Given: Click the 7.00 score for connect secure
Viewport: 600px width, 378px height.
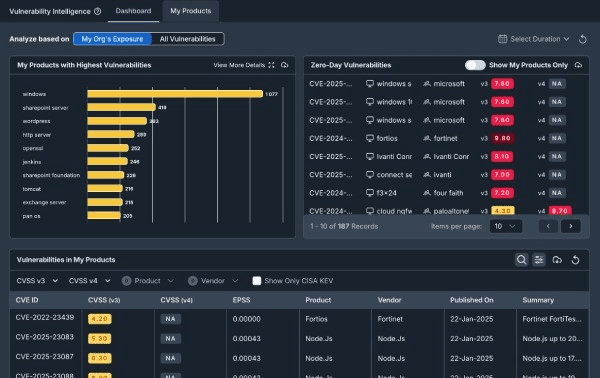Looking at the screenshot, I should click(x=502, y=174).
